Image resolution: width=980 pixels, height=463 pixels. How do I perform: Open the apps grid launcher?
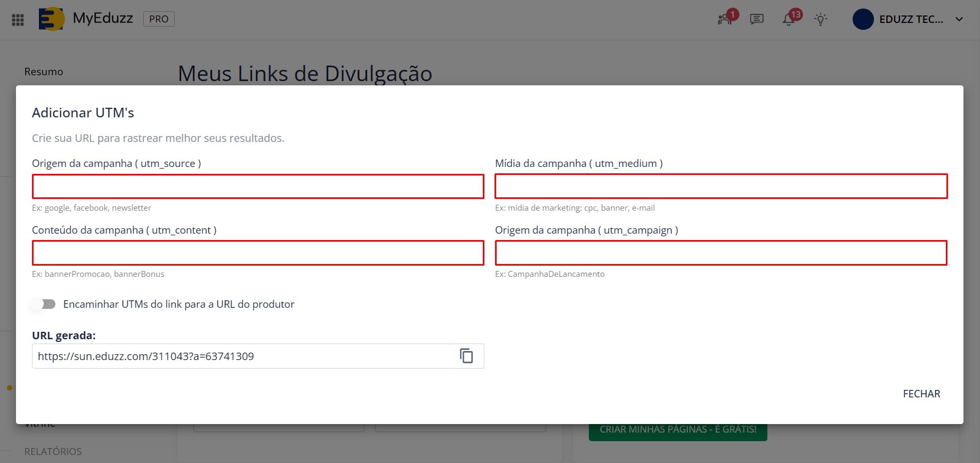click(x=18, y=20)
